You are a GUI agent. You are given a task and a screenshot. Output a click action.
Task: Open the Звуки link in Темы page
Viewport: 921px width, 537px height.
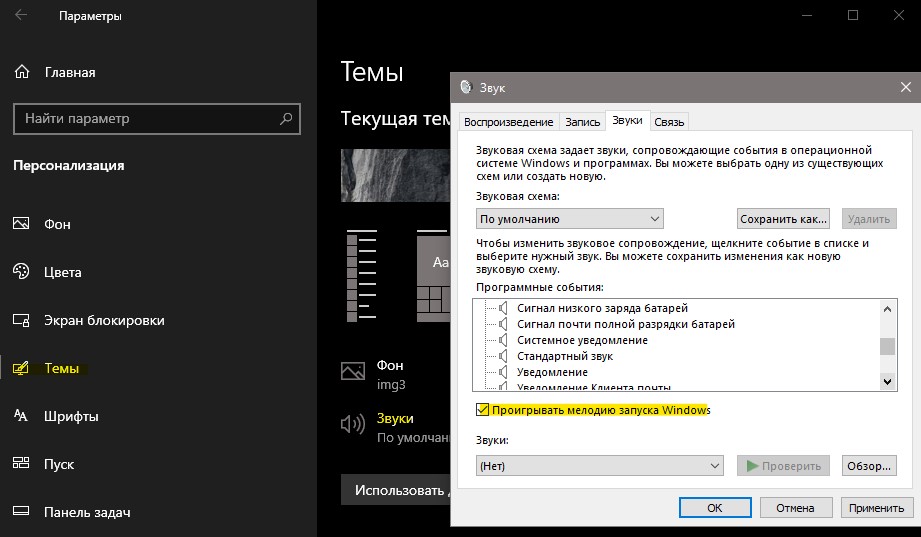[x=395, y=418]
